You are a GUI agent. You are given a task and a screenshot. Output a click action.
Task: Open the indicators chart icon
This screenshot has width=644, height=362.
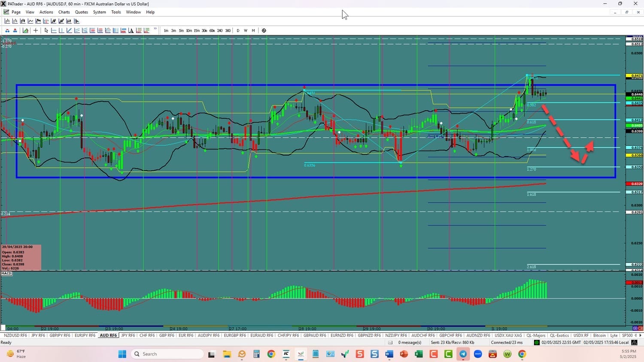26,30
